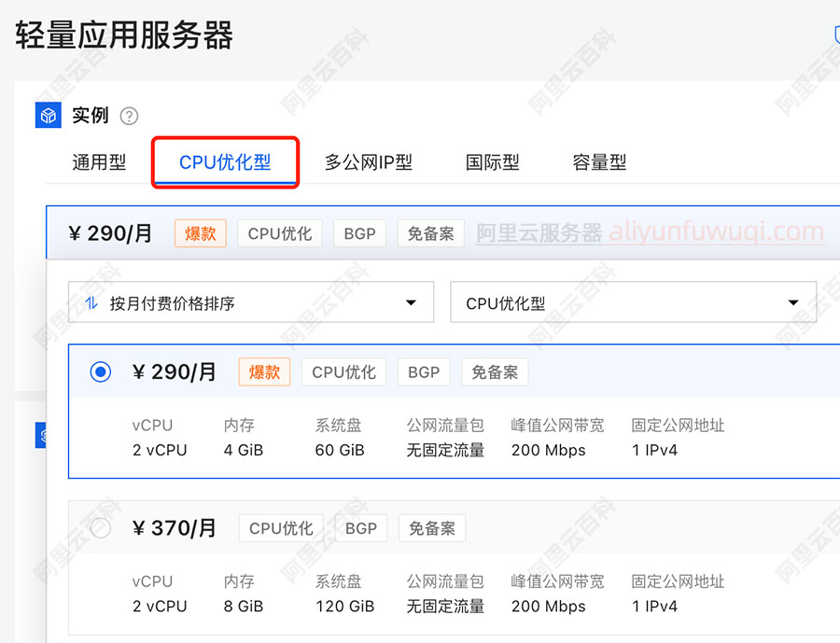Click 无固定流量 value in ¥290 plan

pyautogui.click(x=445, y=450)
